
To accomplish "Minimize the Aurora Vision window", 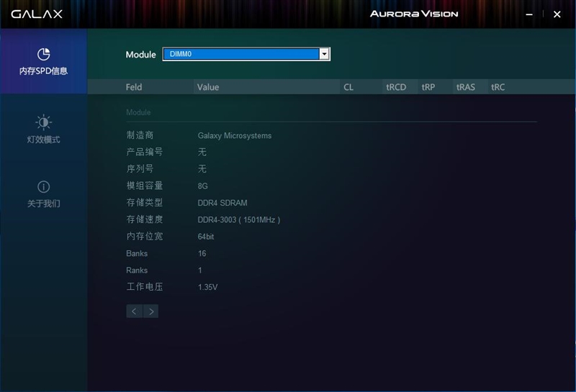I will (x=529, y=14).
